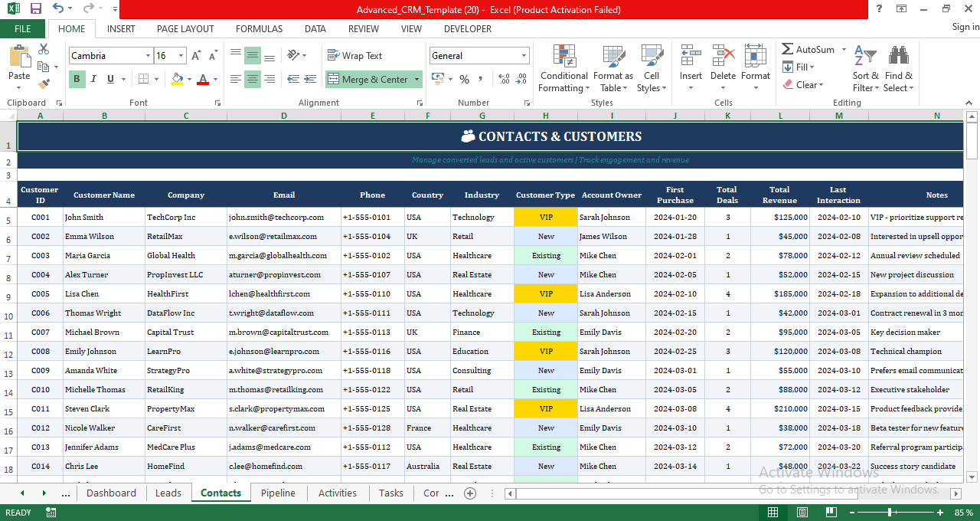Click the macro recording icon in status bar
Image resolution: width=980 pixels, height=521 pixels.
click(51, 513)
